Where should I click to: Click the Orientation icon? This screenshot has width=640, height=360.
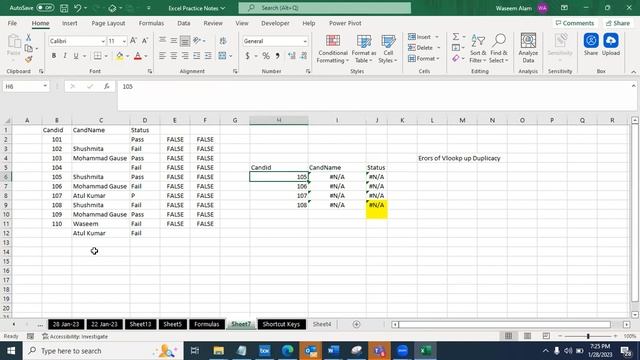pos(197,41)
